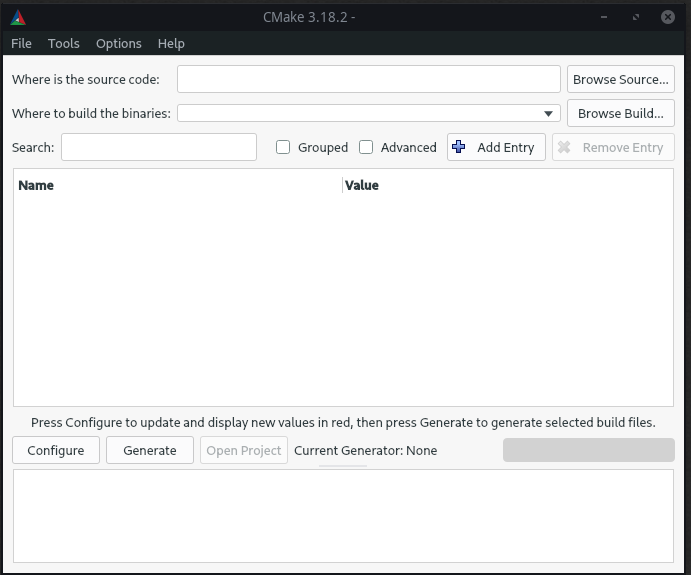Click the splitter handle above the output pane
Screen dimensions: 691x575
343,466
